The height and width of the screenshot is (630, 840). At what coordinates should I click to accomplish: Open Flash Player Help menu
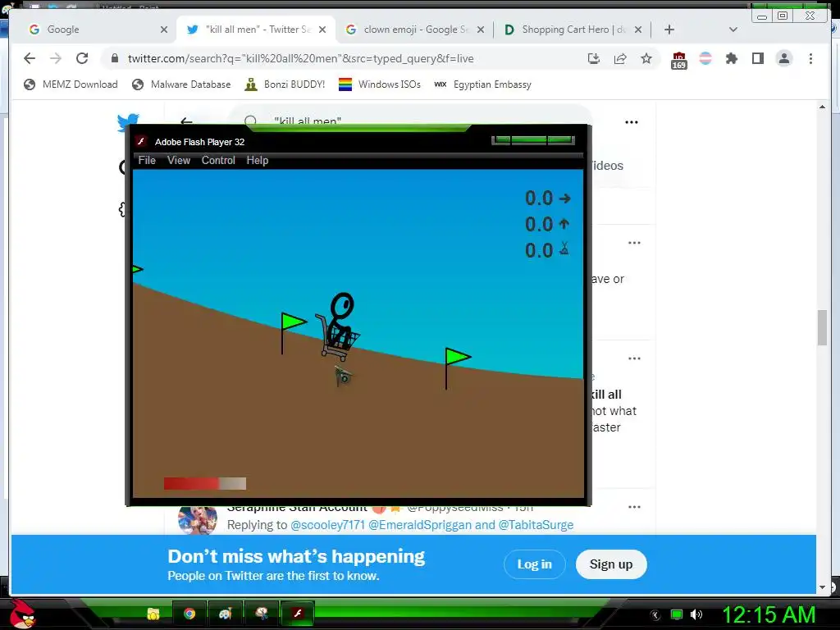coord(257,160)
